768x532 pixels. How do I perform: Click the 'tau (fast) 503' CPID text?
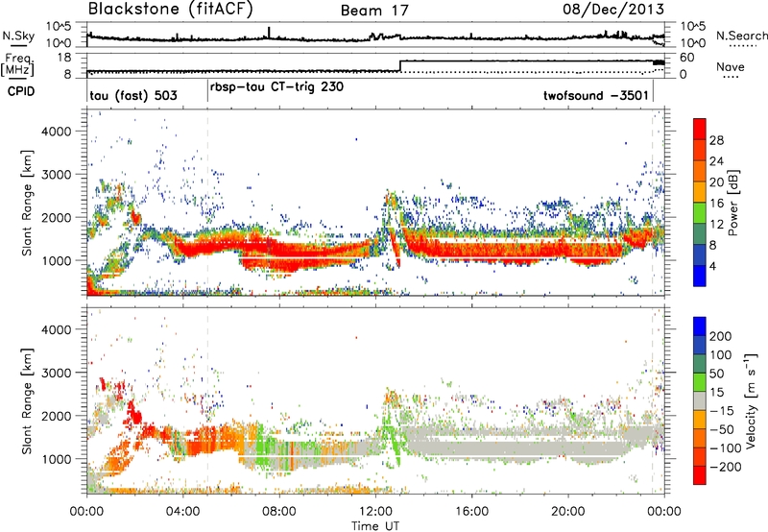coord(133,95)
